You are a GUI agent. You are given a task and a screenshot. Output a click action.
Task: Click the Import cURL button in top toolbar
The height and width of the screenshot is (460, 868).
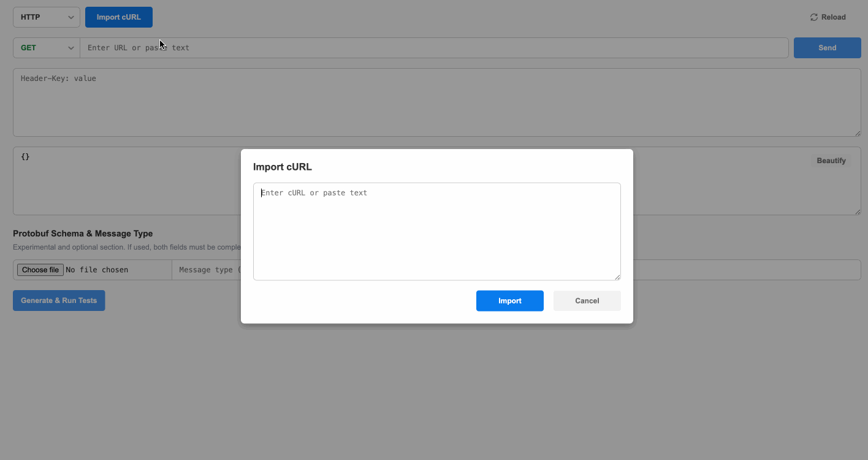(119, 17)
